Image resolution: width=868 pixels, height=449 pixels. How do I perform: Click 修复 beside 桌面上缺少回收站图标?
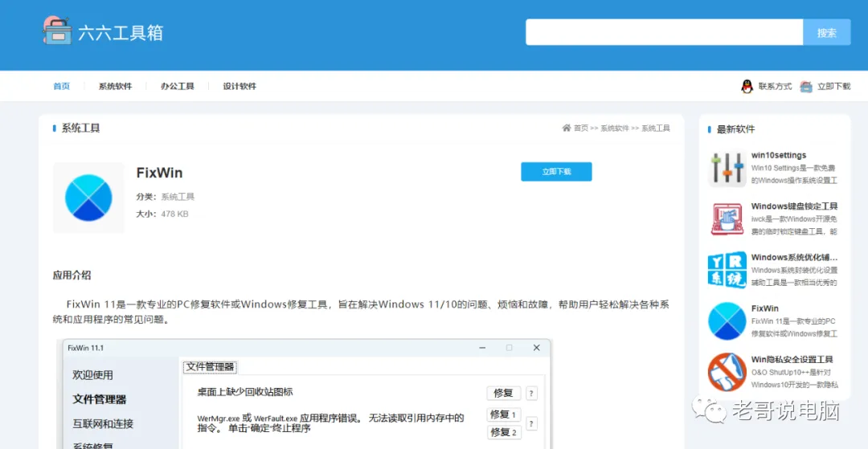pos(503,393)
